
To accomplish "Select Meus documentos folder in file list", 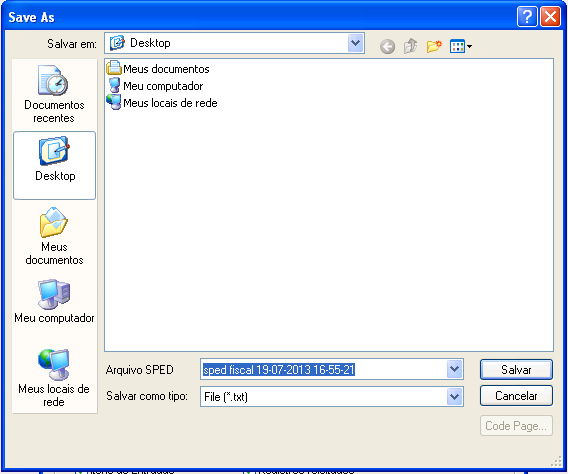I will 158,68.
